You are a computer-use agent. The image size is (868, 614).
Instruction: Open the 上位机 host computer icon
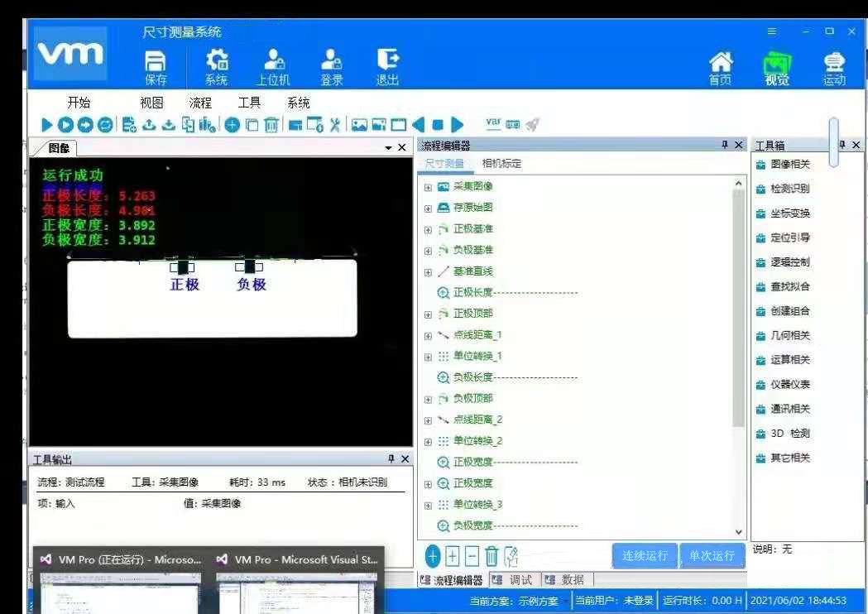[273, 68]
